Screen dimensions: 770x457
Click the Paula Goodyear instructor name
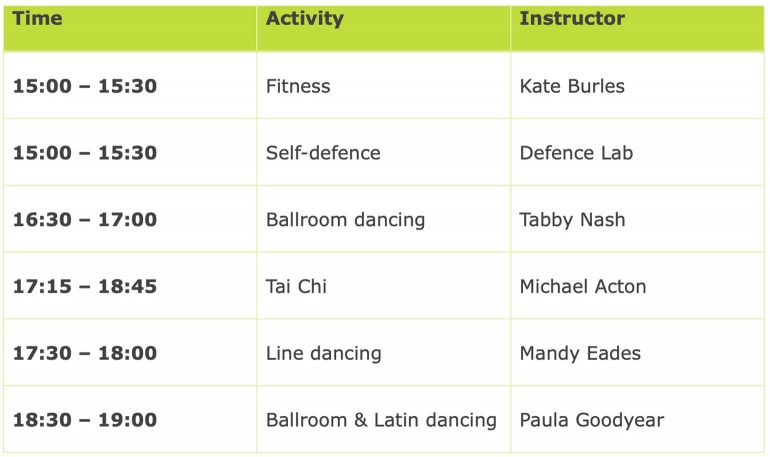point(592,420)
